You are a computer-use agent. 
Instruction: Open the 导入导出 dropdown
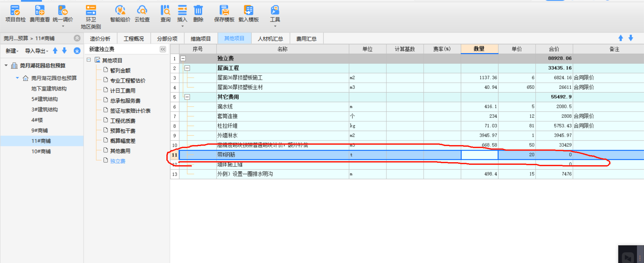37,51
